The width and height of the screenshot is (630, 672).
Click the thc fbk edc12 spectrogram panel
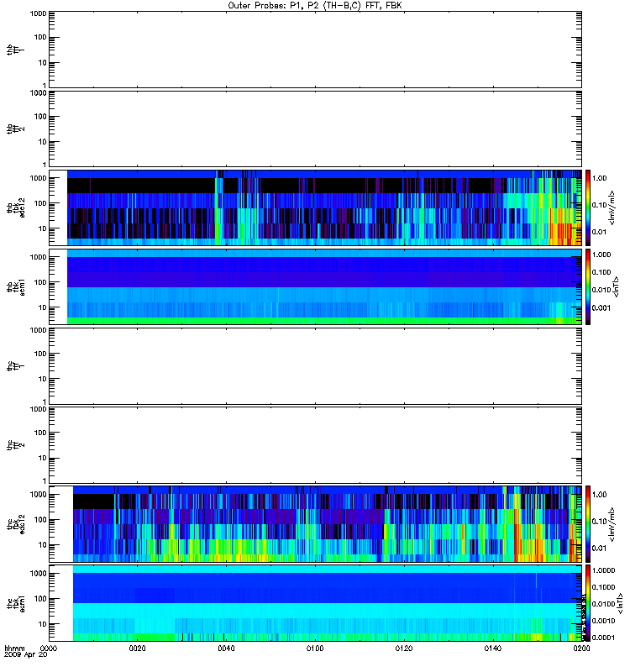[315, 524]
